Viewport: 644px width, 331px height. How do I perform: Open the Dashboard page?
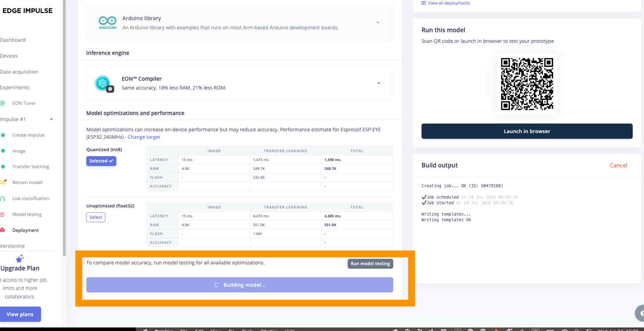[13, 40]
